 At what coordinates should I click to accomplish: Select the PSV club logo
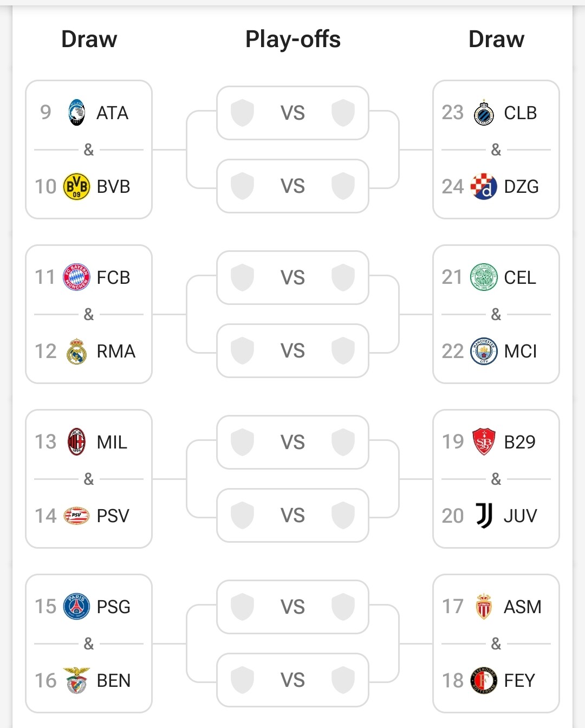point(77,516)
